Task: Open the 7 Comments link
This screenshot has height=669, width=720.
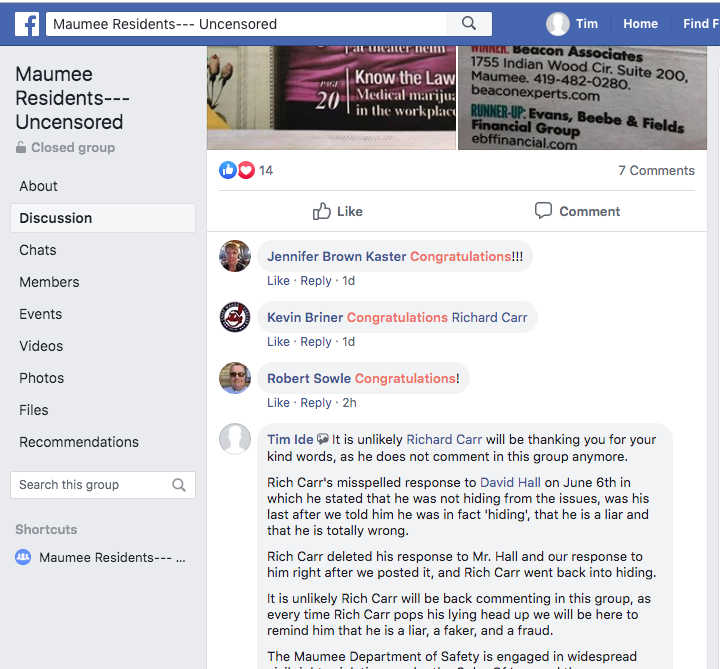Action: (x=656, y=170)
